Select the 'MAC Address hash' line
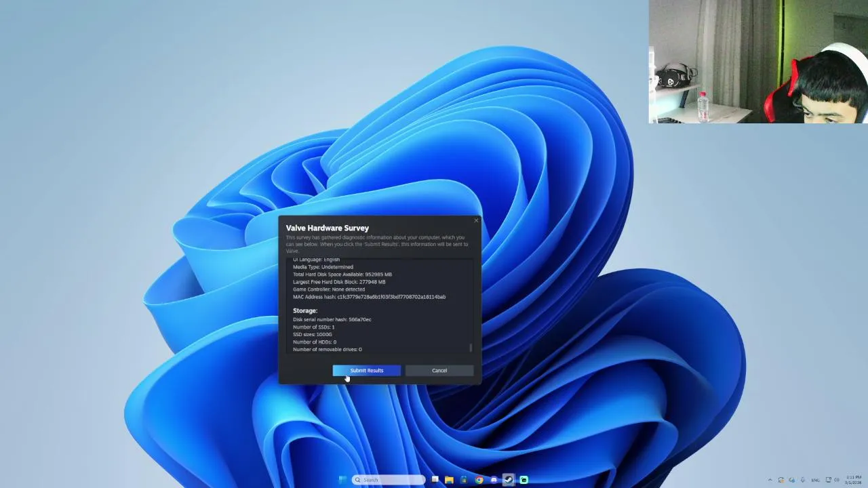 369,297
